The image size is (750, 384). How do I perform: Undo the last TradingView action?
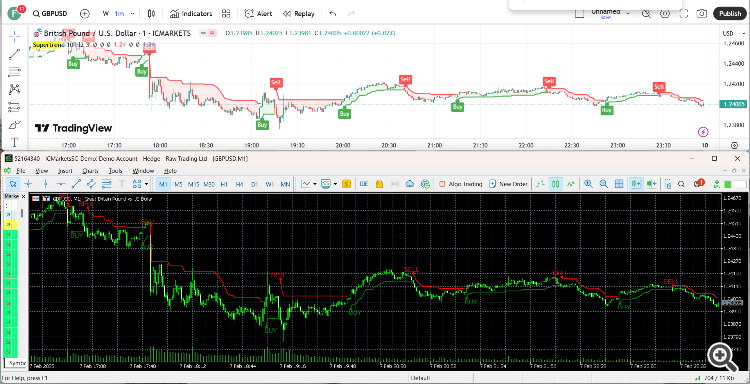[x=333, y=13]
